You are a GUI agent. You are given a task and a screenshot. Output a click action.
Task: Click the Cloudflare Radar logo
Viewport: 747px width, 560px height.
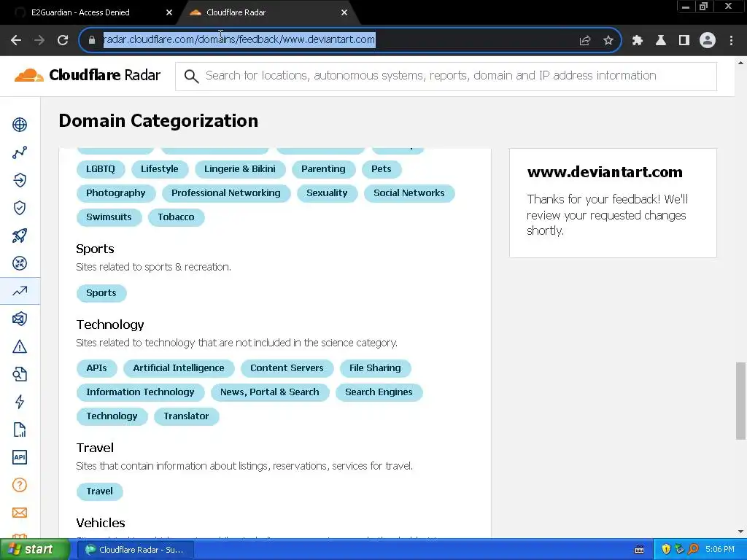88,75
